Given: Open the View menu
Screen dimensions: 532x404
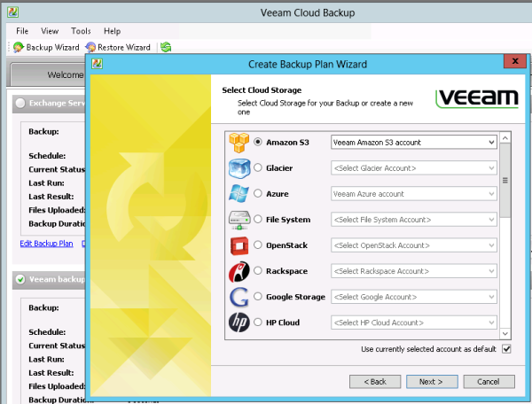Looking at the screenshot, I should 50,31.
